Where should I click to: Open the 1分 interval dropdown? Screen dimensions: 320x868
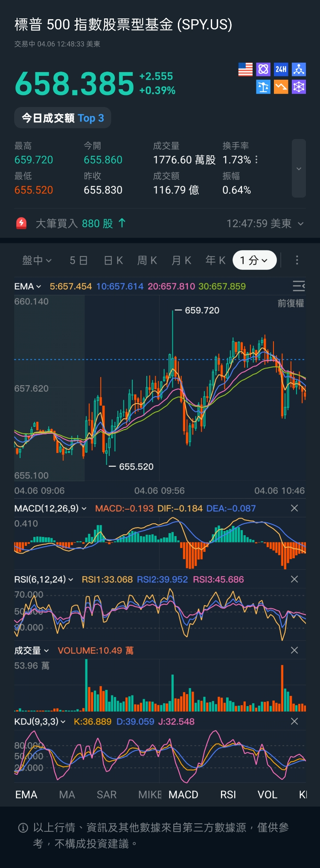(x=254, y=260)
